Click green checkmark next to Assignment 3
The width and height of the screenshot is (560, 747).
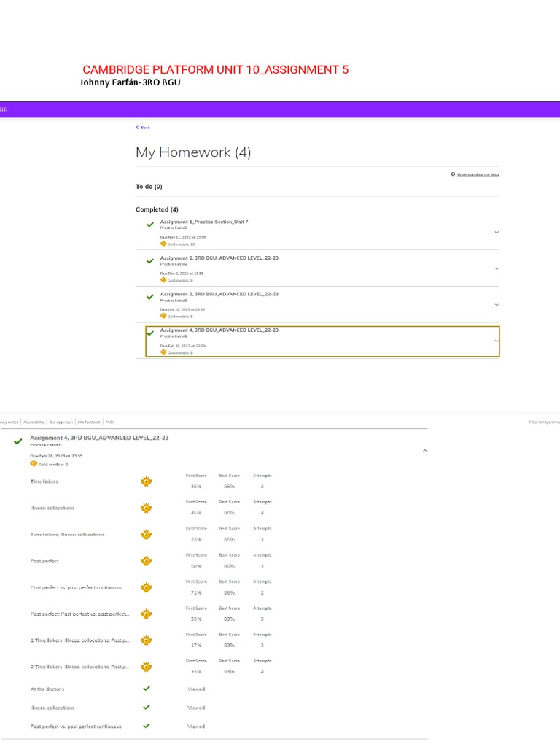(150, 297)
